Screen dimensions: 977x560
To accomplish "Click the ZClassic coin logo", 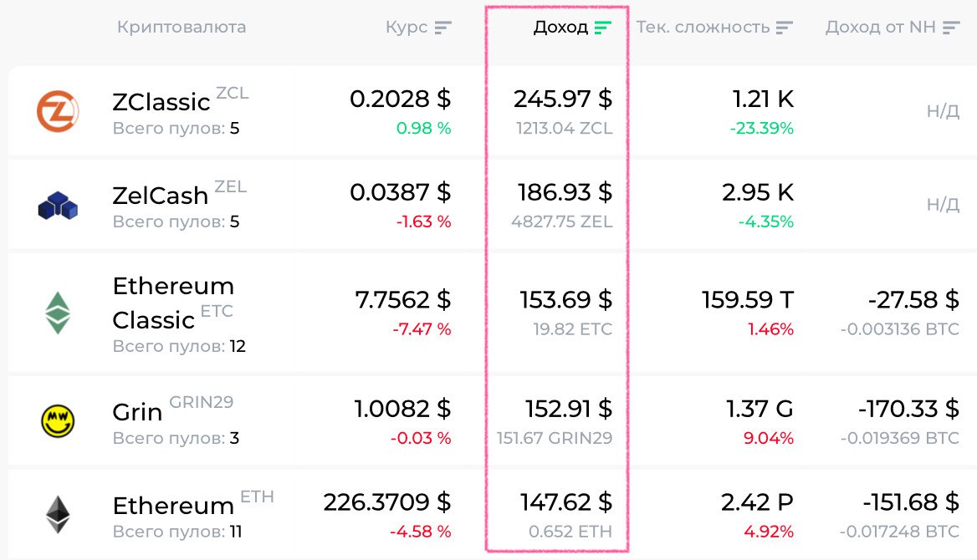I will pyautogui.click(x=58, y=112).
